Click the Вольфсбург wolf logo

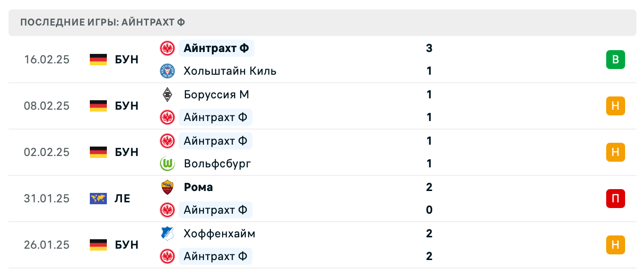tap(167, 164)
